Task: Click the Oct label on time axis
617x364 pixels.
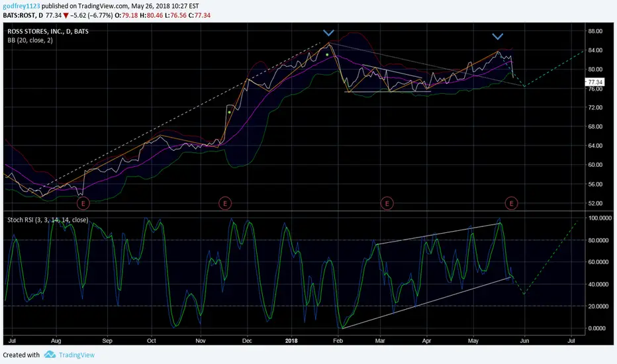Action: [151, 341]
